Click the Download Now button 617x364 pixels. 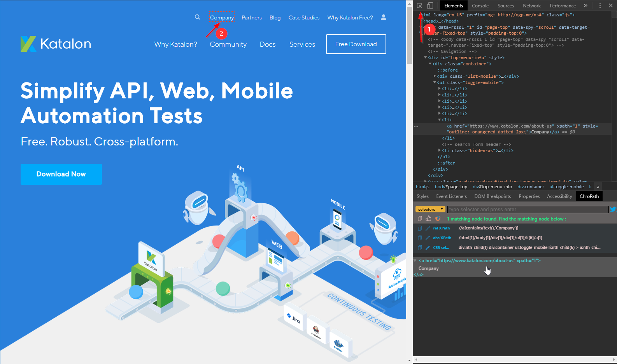click(x=61, y=174)
